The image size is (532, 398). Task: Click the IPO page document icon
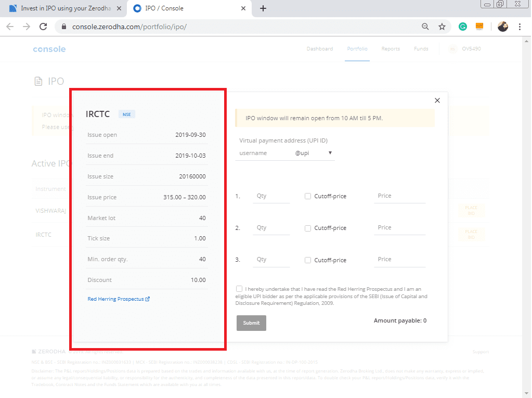[38, 81]
